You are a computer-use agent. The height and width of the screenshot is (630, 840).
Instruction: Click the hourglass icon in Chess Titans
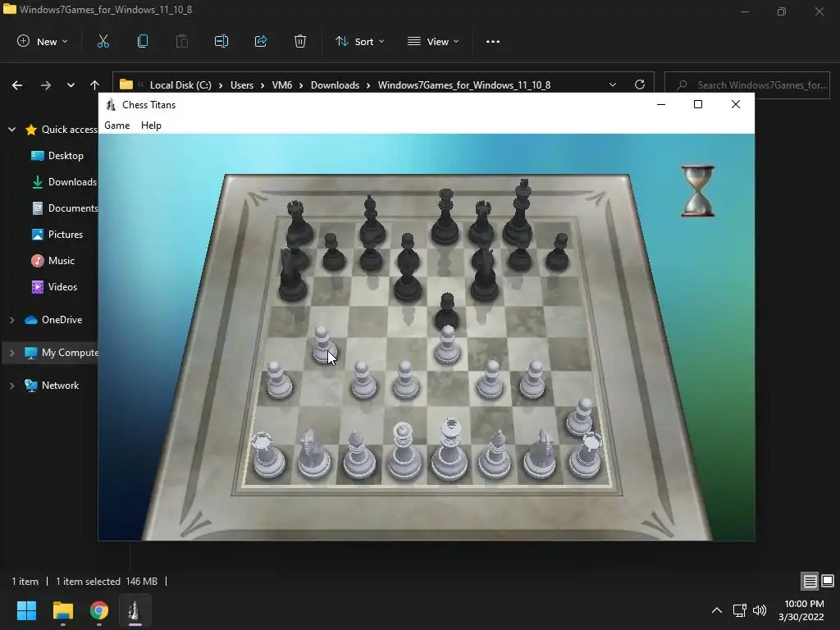[x=697, y=190]
